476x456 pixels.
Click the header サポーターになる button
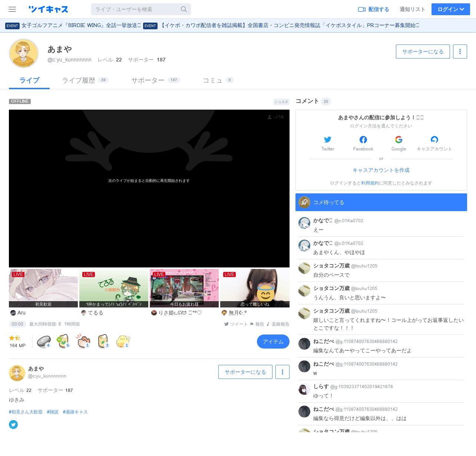click(x=423, y=51)
